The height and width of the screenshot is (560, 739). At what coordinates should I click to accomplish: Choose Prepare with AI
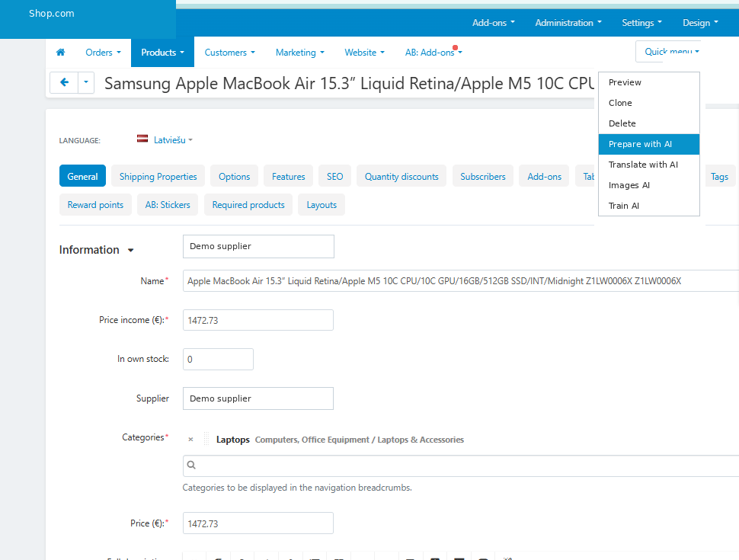coord(648,144)
